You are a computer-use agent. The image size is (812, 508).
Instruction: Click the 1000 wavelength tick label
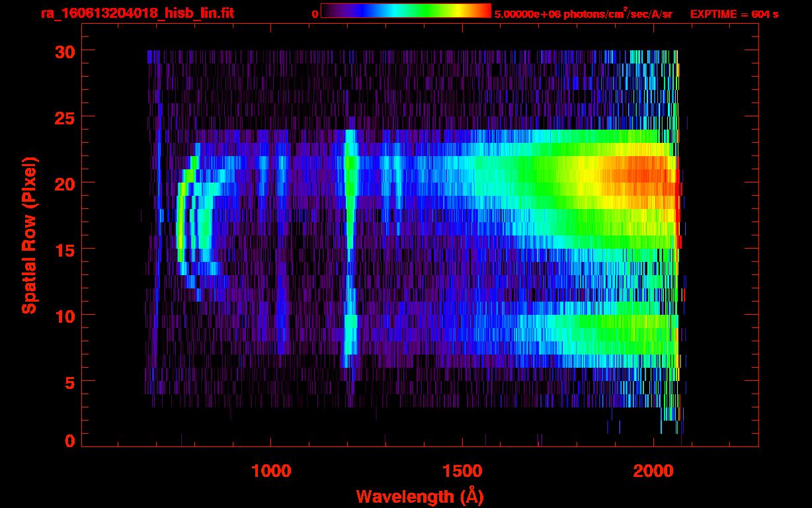tap(270, 471)
